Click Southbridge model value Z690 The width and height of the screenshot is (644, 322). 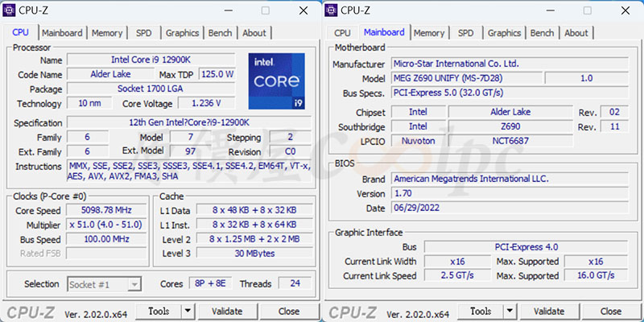pos(510,126)
